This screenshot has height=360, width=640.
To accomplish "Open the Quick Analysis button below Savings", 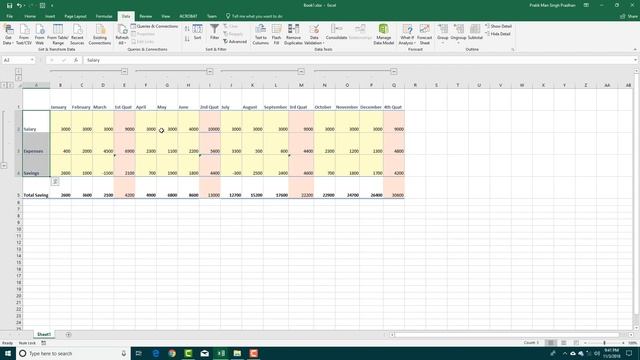I will (55, 181).
